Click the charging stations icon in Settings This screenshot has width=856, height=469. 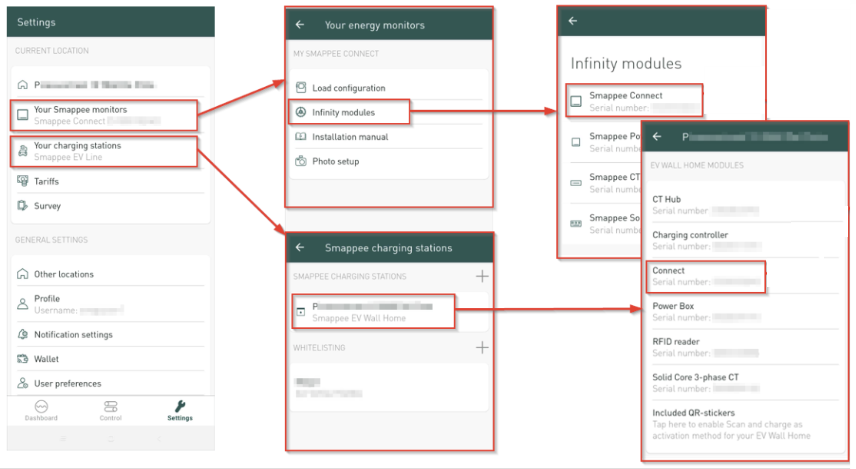point(22,151)
